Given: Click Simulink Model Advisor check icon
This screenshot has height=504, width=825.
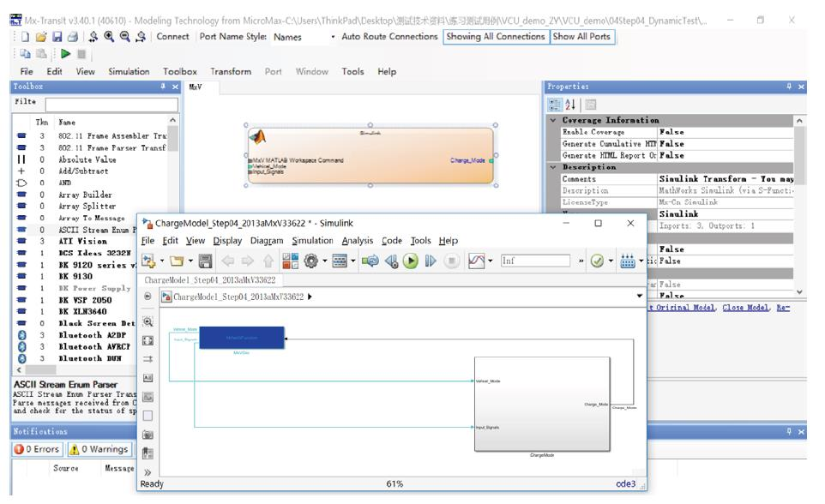Looking at the screenshot, I should [597, 261].
